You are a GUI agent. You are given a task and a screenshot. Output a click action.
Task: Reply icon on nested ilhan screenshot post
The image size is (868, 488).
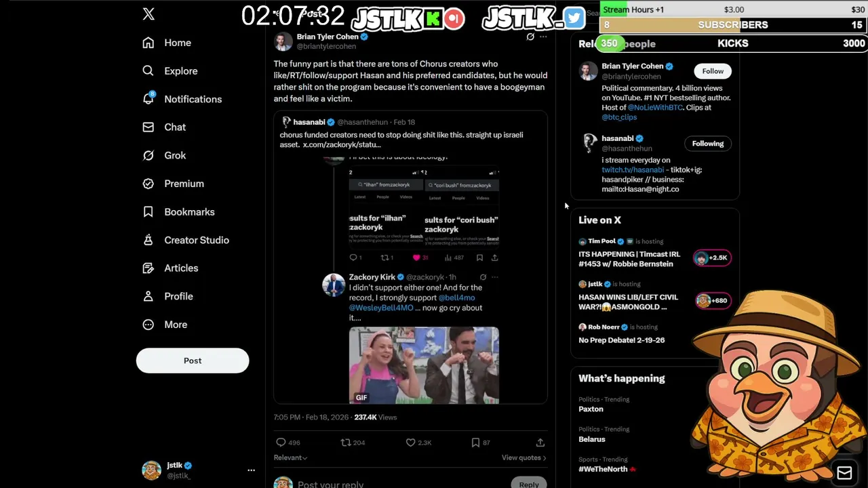(353, 258)
